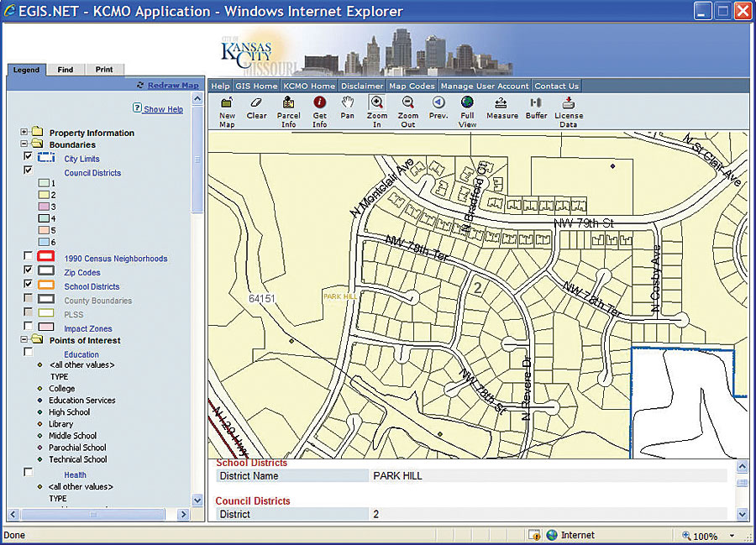Uncheck the City Limits layer checkbox

point(29,156)
